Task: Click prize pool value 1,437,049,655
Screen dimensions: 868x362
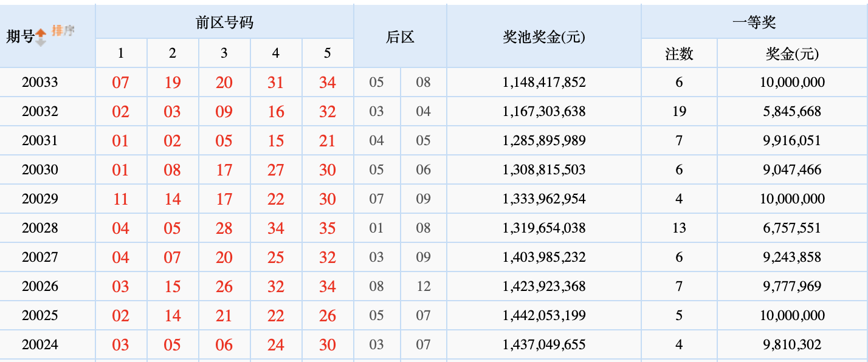Action: coord(544,344)
